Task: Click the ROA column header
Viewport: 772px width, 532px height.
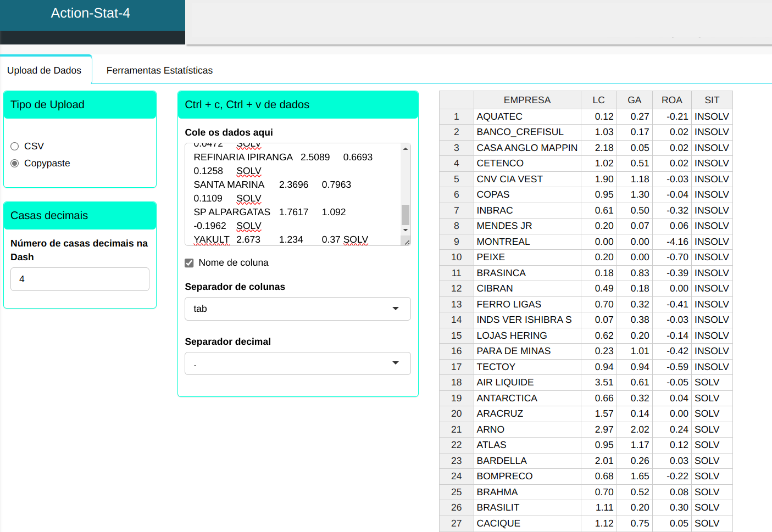Action: (671, 100)
